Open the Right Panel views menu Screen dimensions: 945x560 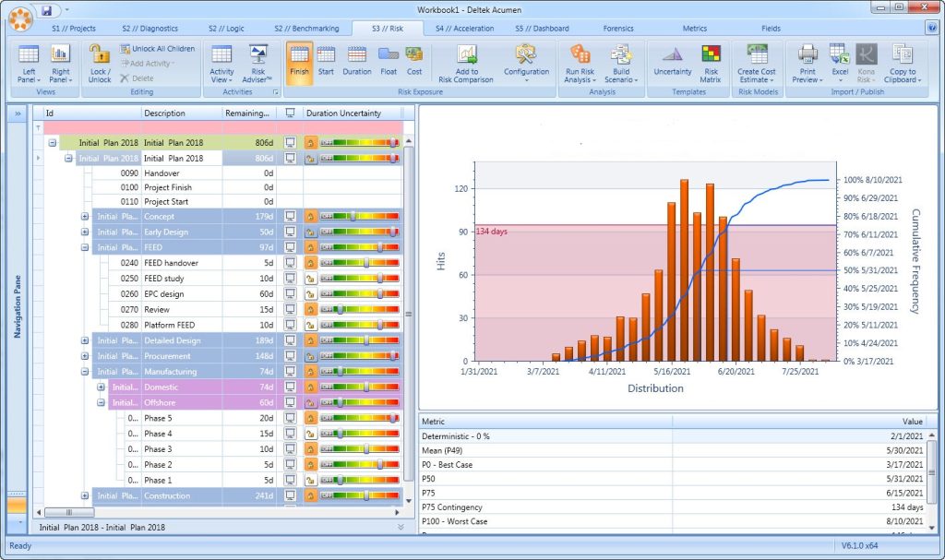(x=60, y=64)
